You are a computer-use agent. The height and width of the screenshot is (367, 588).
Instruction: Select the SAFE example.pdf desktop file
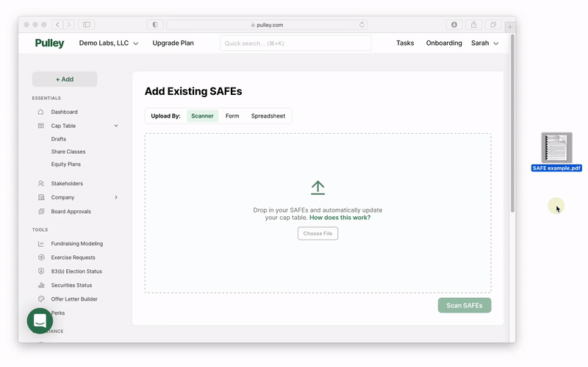[556, 148]
